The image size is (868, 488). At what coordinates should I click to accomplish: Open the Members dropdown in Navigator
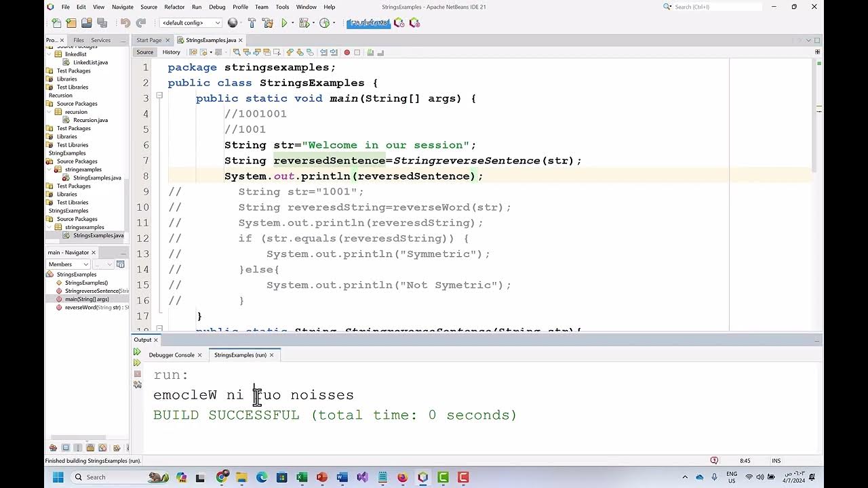68,264
